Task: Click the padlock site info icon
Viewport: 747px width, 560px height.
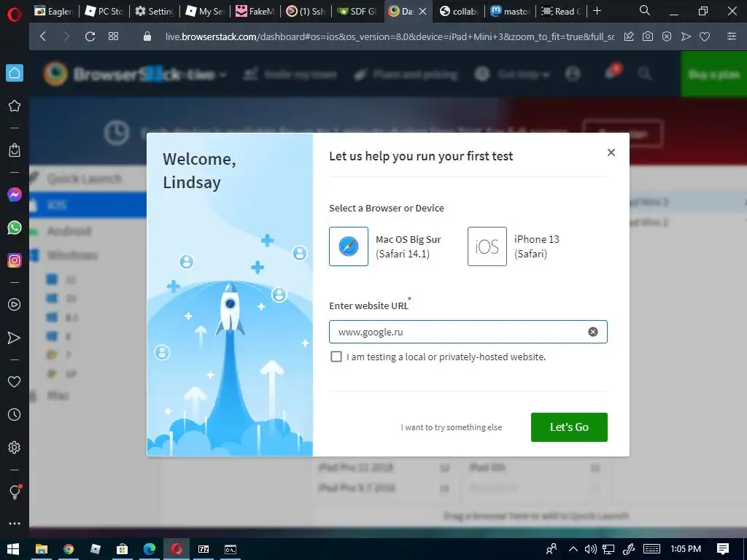Action: click(147, 36)
